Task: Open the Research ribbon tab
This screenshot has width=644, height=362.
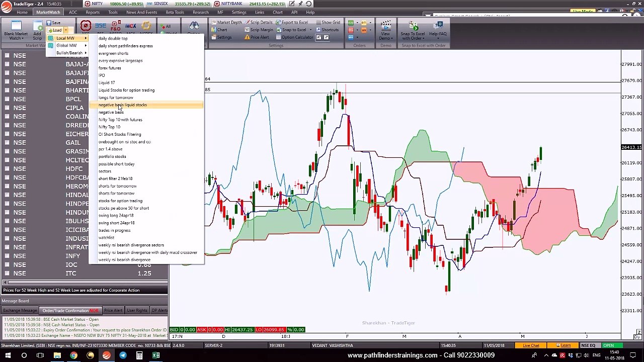Action: [x=200, y=12]
